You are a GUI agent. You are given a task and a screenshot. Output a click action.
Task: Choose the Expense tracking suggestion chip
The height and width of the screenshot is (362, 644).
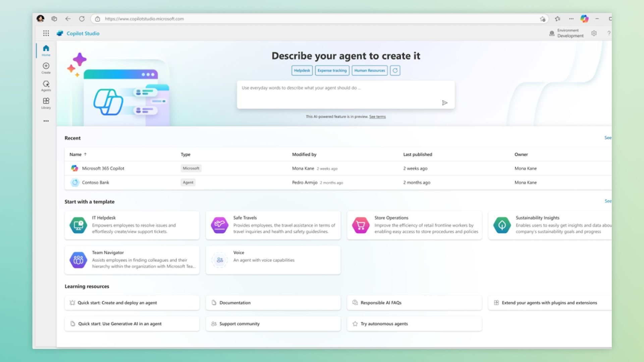[x=332, y=70]
